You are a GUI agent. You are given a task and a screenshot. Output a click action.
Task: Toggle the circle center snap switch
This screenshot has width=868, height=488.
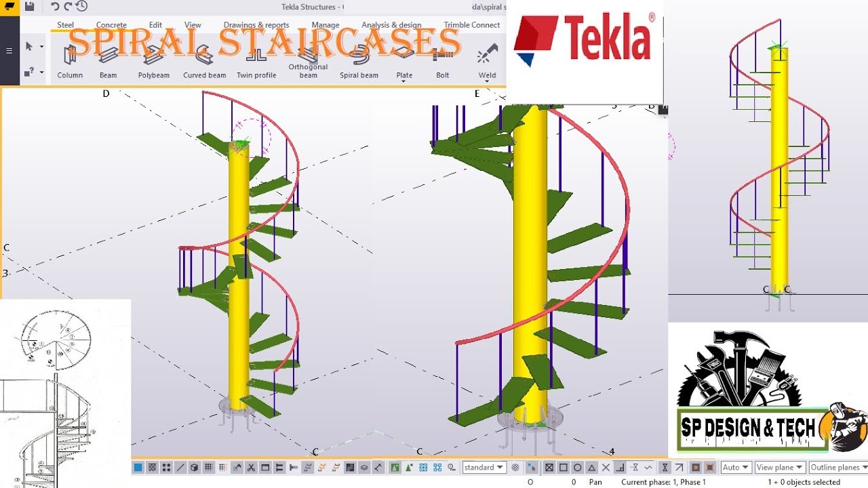click(577, 468)
